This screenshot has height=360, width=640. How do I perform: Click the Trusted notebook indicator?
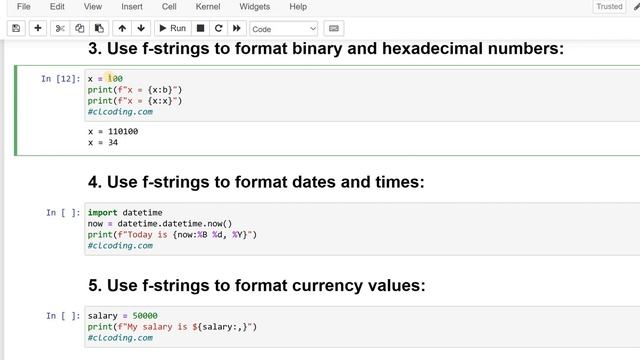pyautogui.click(x=609, y=7)
